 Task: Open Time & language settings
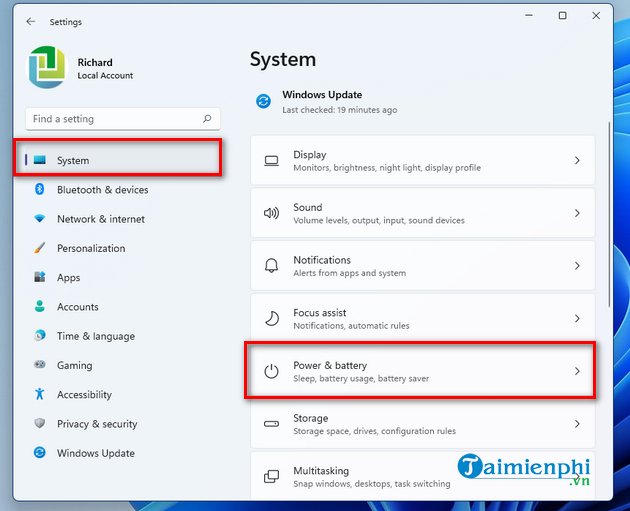click(x=96, y=336)
